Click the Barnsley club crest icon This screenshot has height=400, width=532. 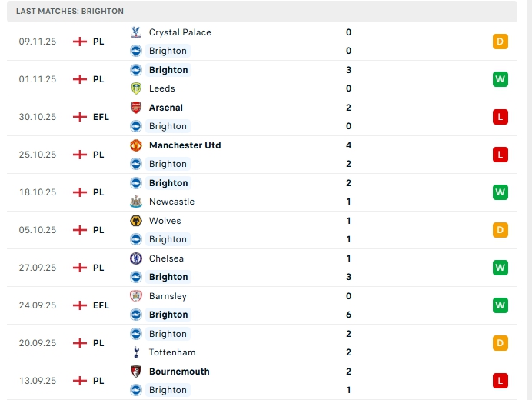click(136, 296)
